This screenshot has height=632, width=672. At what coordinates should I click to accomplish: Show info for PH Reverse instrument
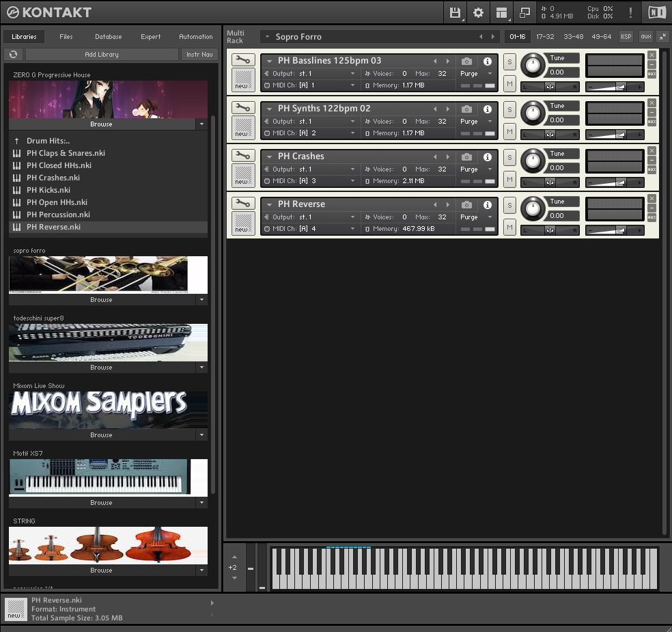pos(488,205)
